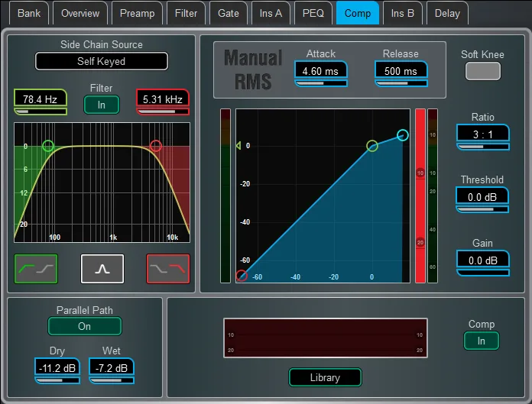Click the horizontal gain reduction history display
This screenshot has width=532, height=404.
[x=326, y=338]
